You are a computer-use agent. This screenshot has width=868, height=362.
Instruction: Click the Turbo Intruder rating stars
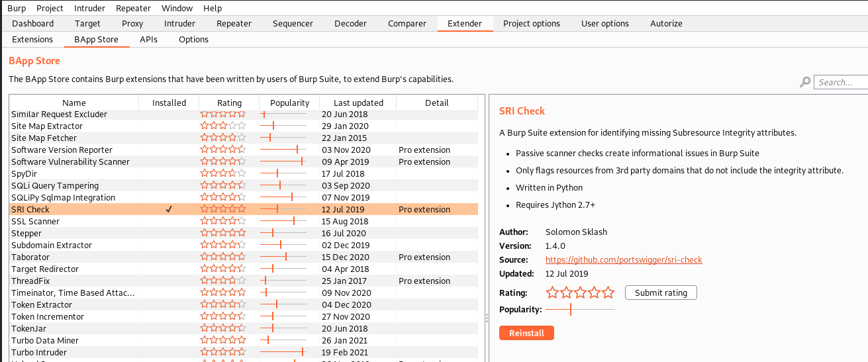click(x=223, y=353)
